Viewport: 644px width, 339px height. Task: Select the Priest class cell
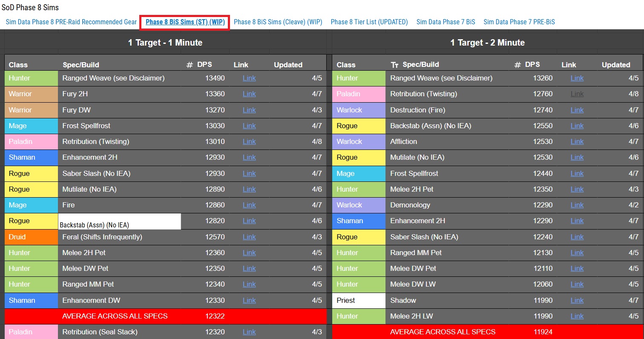point(359,300)
